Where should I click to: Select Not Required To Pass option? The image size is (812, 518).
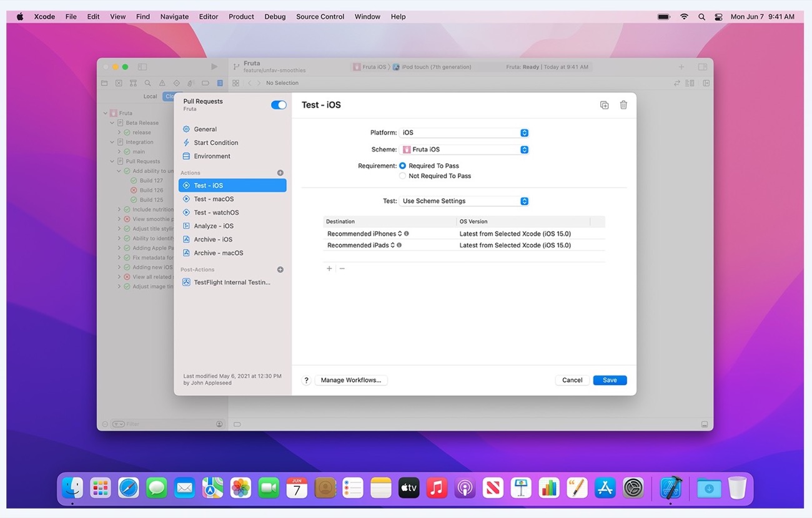click(x=403, y=176)
